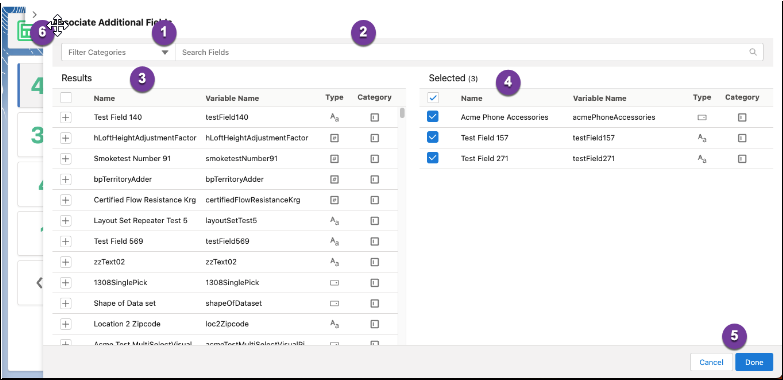The image size is (783, 380).
Task: Add 1308SinglePick with its plus icon
Action: tap(66, 283)
